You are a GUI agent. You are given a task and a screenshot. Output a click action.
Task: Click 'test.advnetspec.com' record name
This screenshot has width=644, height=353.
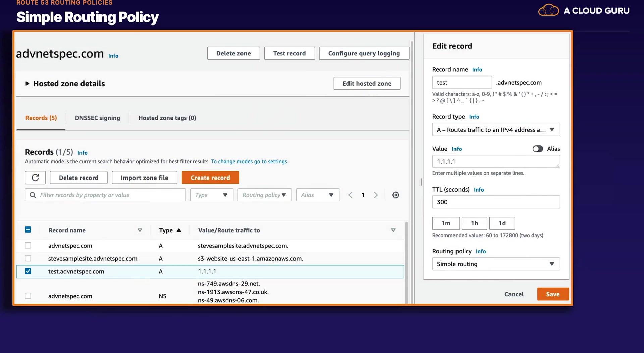click(x=76, y=271)
